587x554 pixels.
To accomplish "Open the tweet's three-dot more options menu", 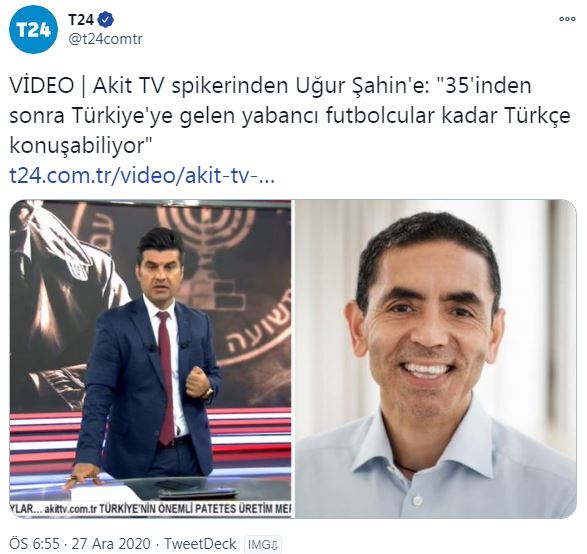I will [567, 19].
